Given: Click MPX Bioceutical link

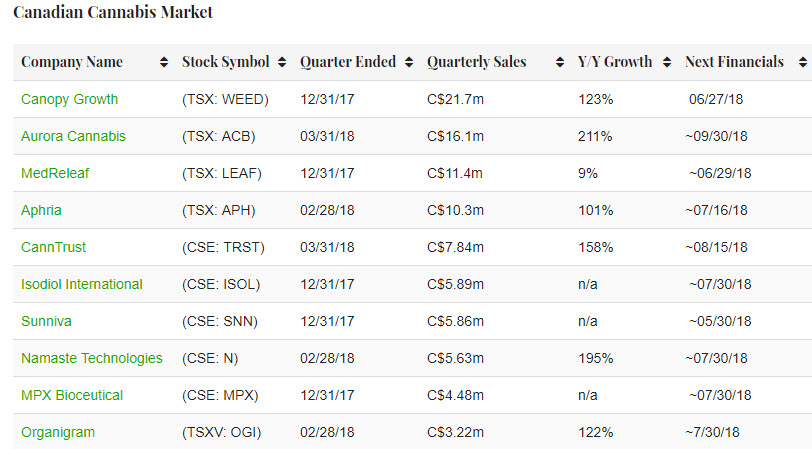Looking at the screenshot, I should 72,395.
